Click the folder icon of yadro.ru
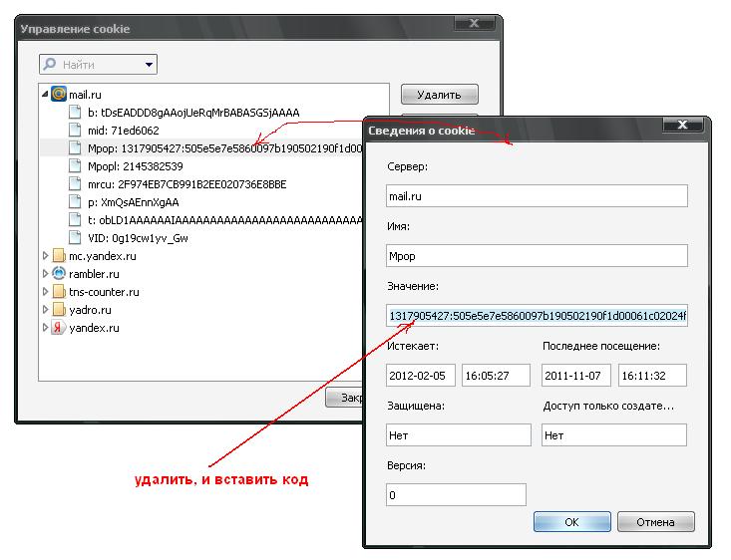This screenshot has width=731, height=560. pos(58,309)
